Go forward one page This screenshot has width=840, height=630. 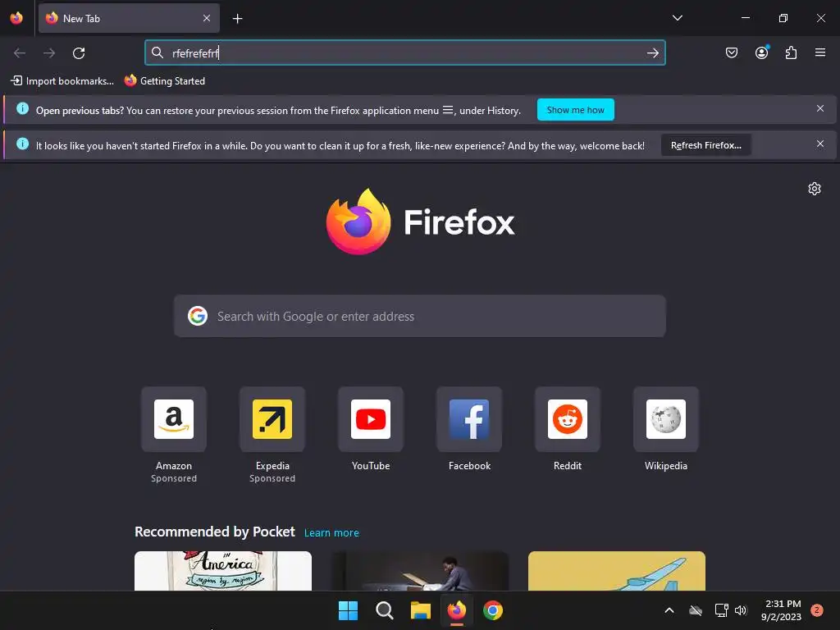point(49,53)
